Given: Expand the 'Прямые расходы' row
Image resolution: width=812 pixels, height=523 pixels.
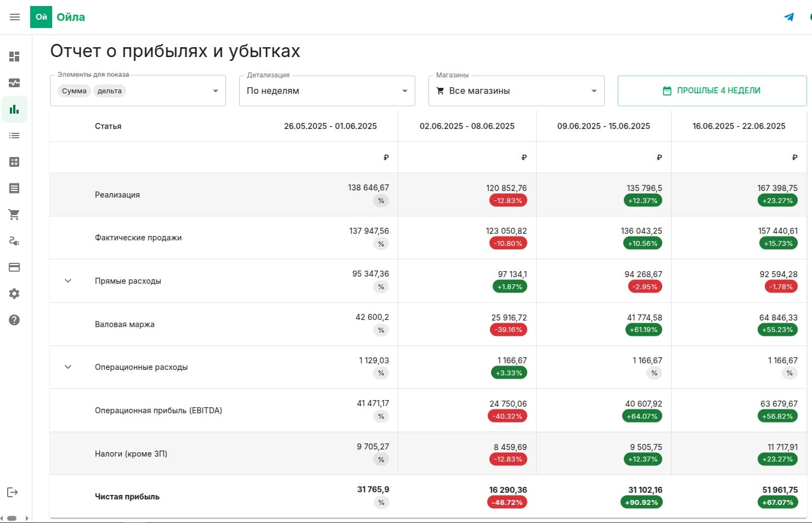Looking at the screenshot, I should click(68, 281).
